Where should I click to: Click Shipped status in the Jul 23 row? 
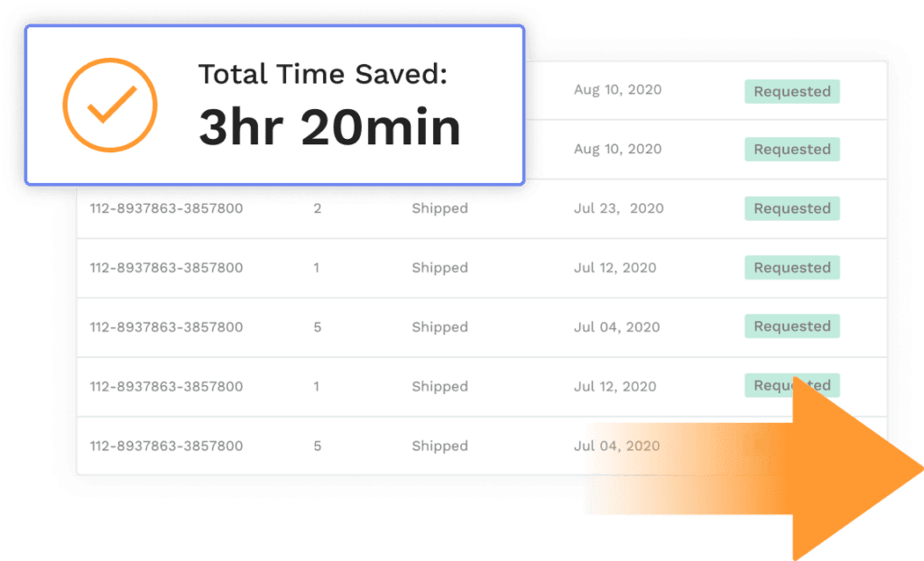pos(439,208)
